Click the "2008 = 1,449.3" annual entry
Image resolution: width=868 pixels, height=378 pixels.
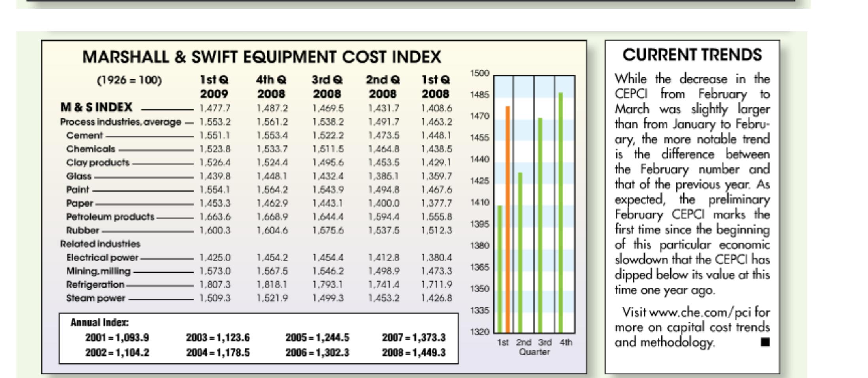414,352
